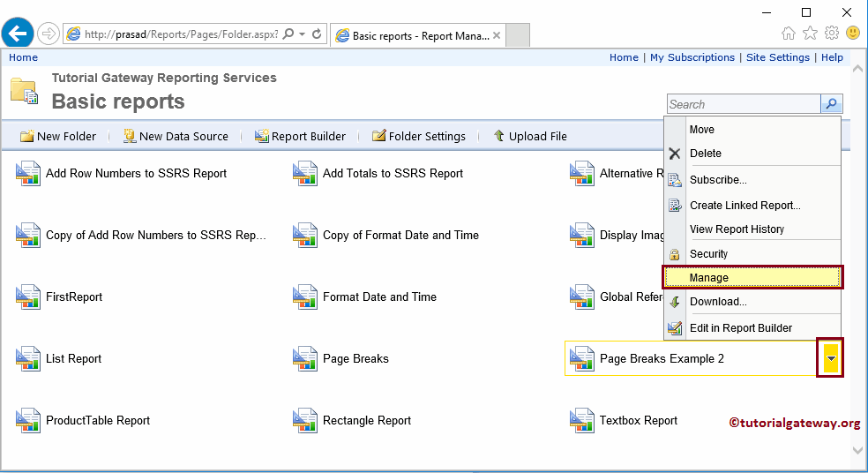Click the search magnifier icon button

[x=831, y=104]
